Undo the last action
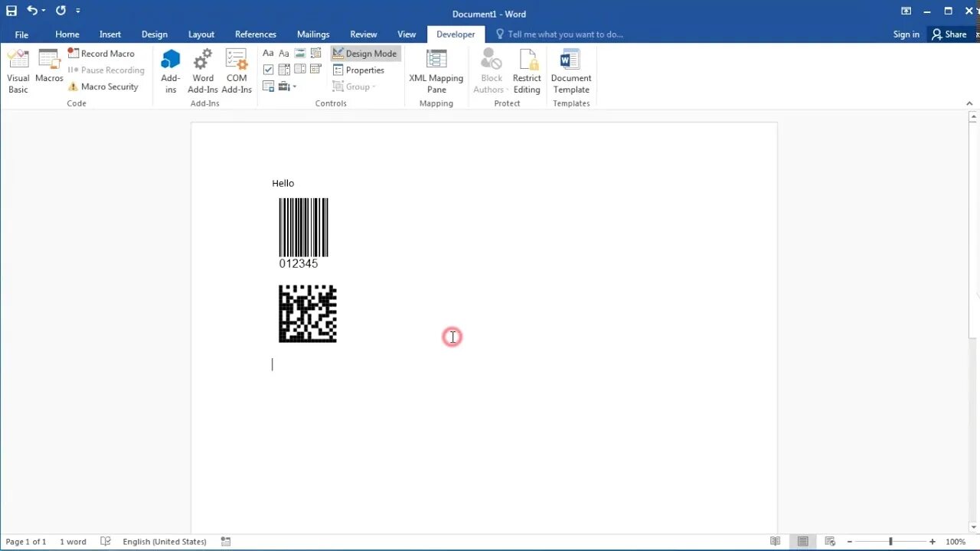Image resolution: width=980 pixels, height=551 pixels. click(32, 11)
